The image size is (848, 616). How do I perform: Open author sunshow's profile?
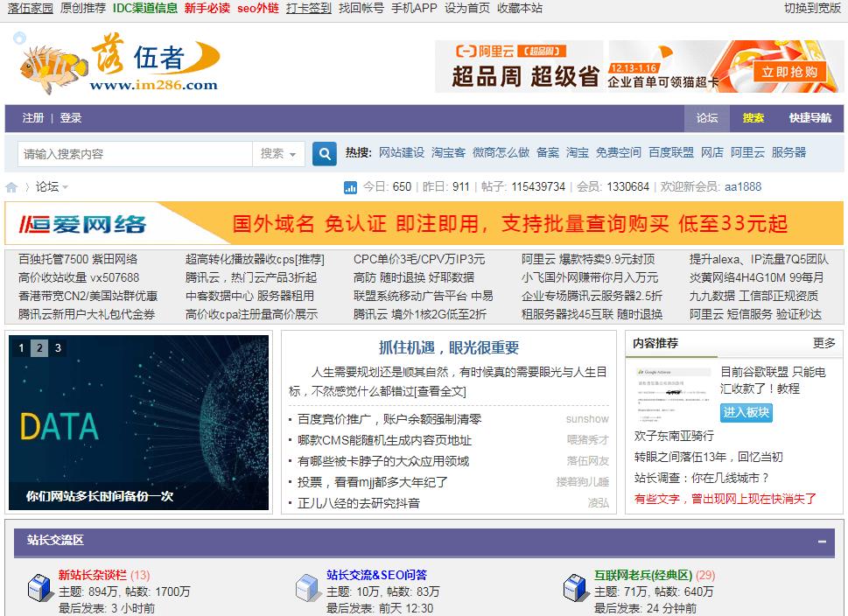click(x=587, y=419)
